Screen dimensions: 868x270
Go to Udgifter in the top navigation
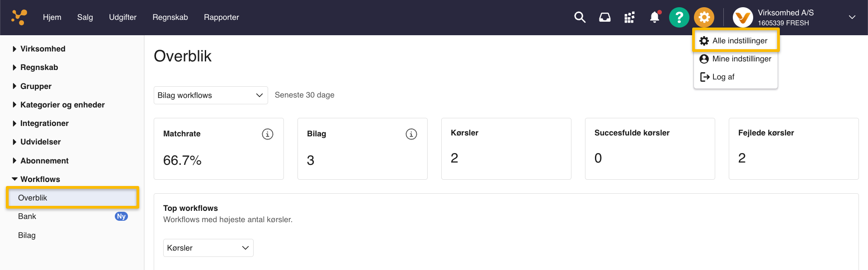click(x=123, y=17)
